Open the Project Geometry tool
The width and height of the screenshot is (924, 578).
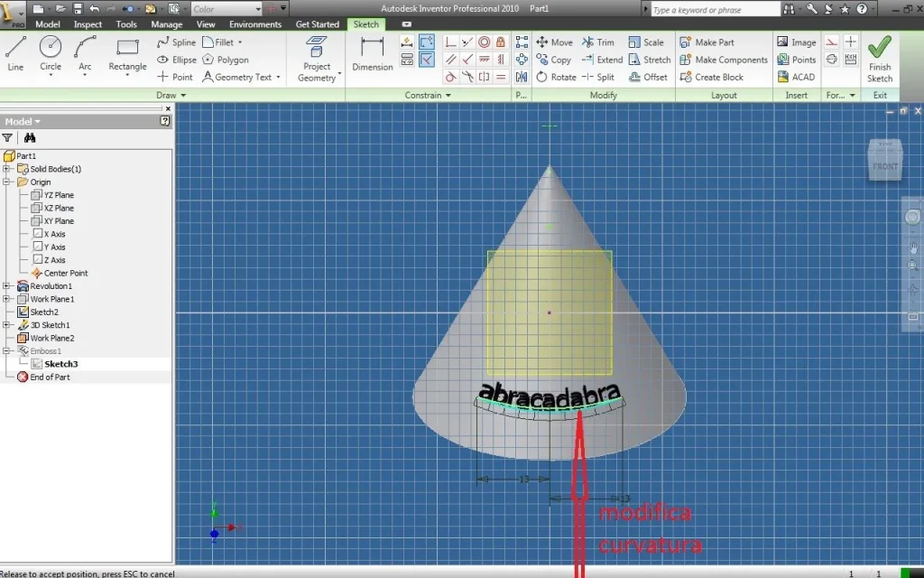(317, 59)
